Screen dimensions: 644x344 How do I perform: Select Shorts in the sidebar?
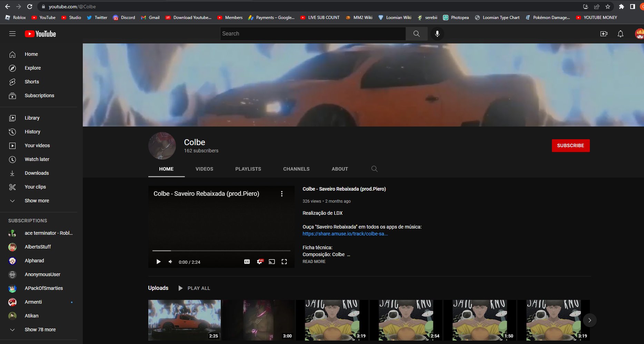tap(32, 82)
